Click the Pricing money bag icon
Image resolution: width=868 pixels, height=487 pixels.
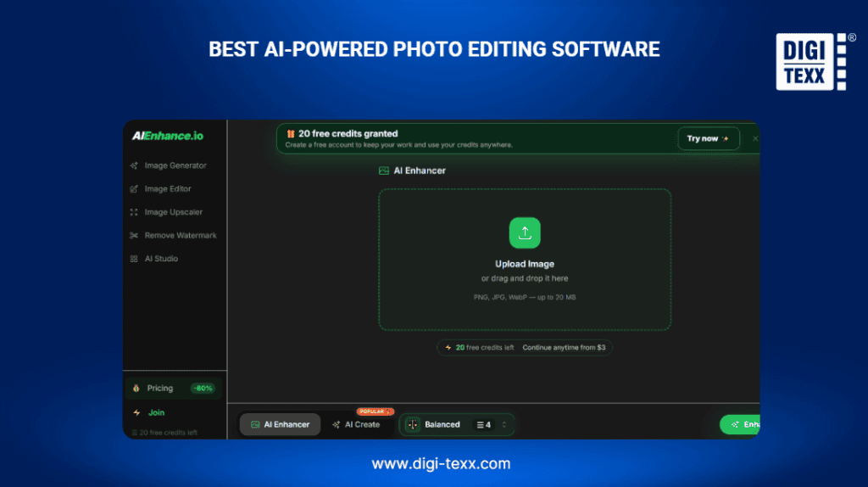[136, 389]
